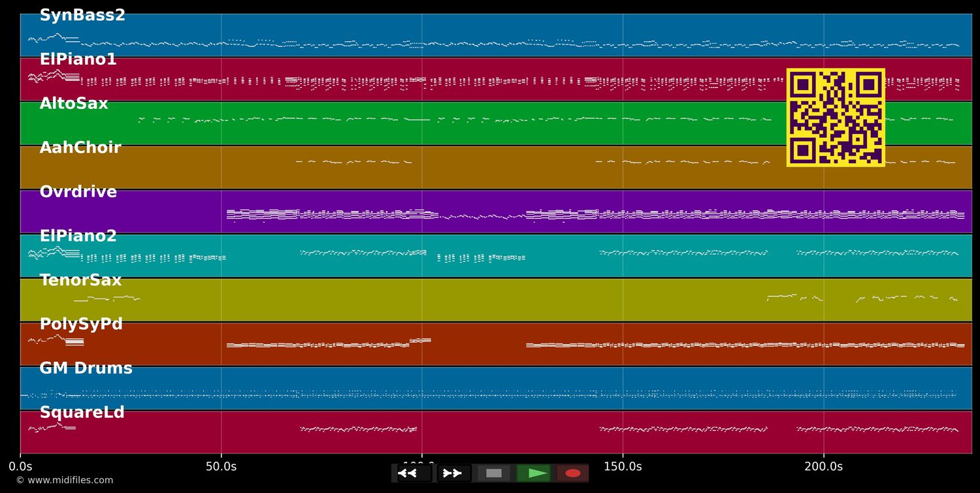
Task: Select the TenorSax track lane
Action: coord(496,300)
